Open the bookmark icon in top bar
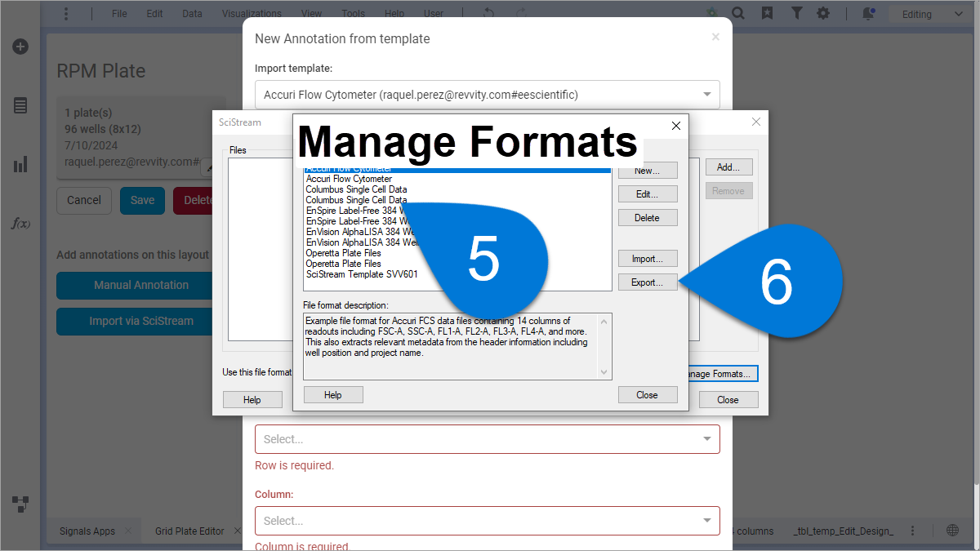This screenshot has width=980, height=551. tap(767, 14)
